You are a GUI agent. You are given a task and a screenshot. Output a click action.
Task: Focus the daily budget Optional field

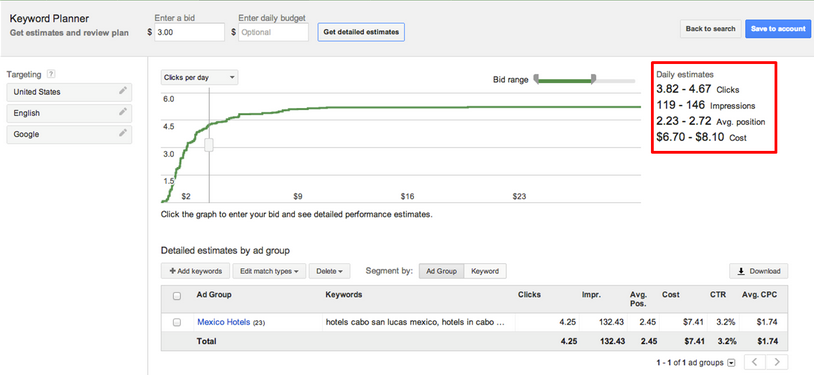tap(273, 32)
